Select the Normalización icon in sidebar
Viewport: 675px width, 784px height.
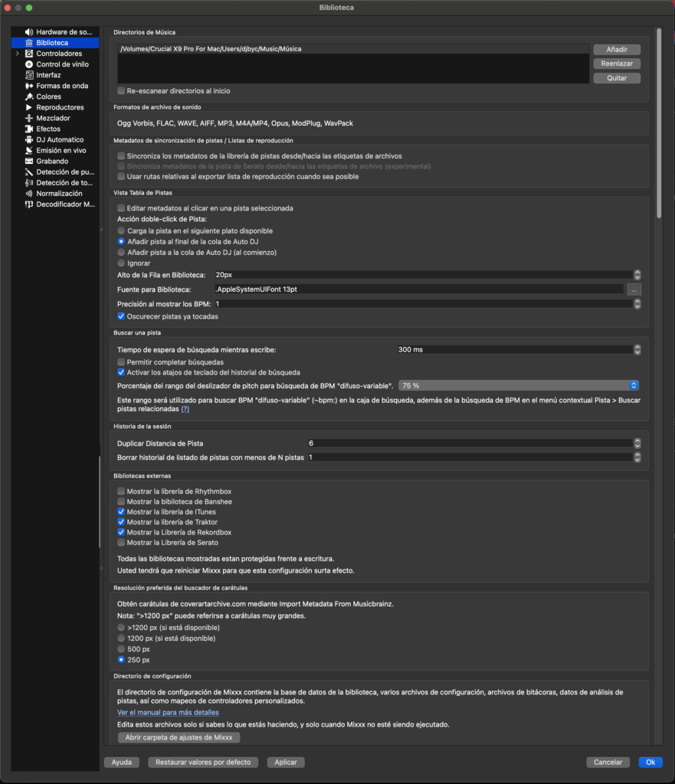point(29,194)
